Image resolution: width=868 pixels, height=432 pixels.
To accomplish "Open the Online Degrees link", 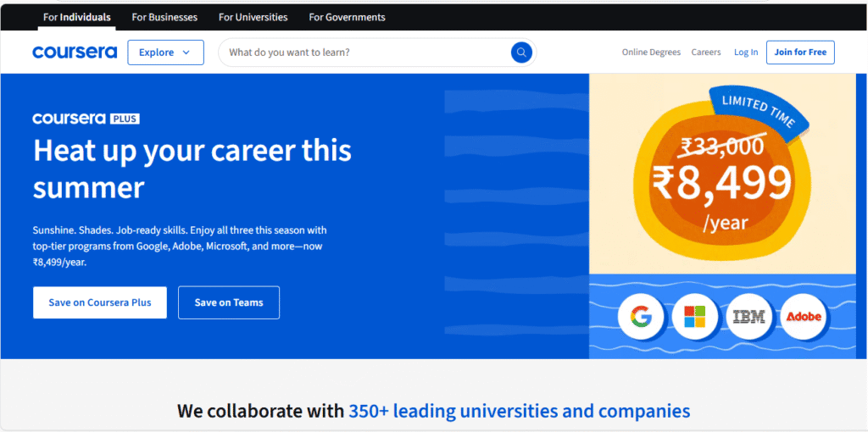I will [651, 52].
